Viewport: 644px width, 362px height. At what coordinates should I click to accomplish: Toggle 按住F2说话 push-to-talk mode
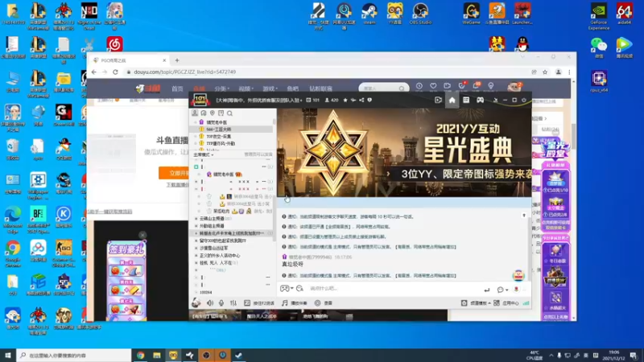[259, 303]
